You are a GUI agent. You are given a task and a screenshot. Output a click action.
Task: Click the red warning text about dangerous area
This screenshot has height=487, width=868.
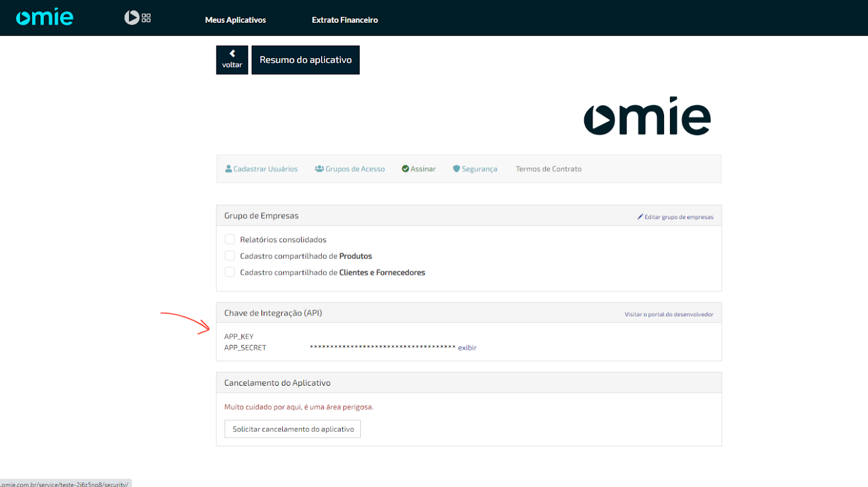299,407
